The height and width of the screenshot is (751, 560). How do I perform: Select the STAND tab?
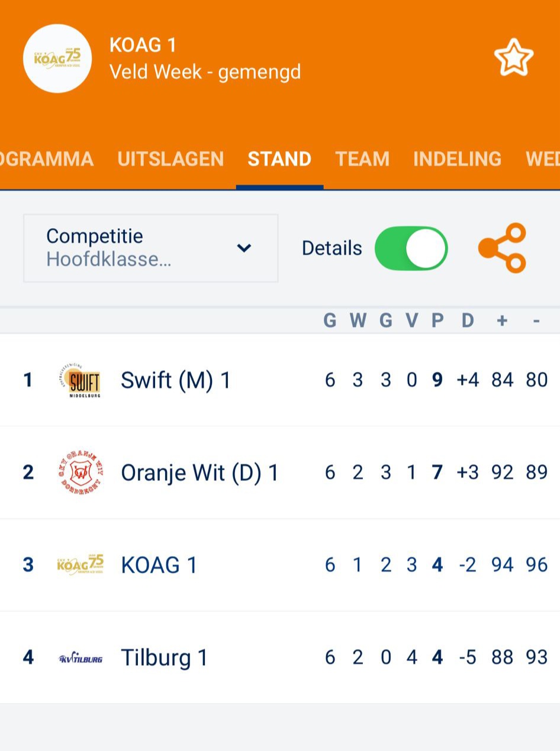click(279, 159)
